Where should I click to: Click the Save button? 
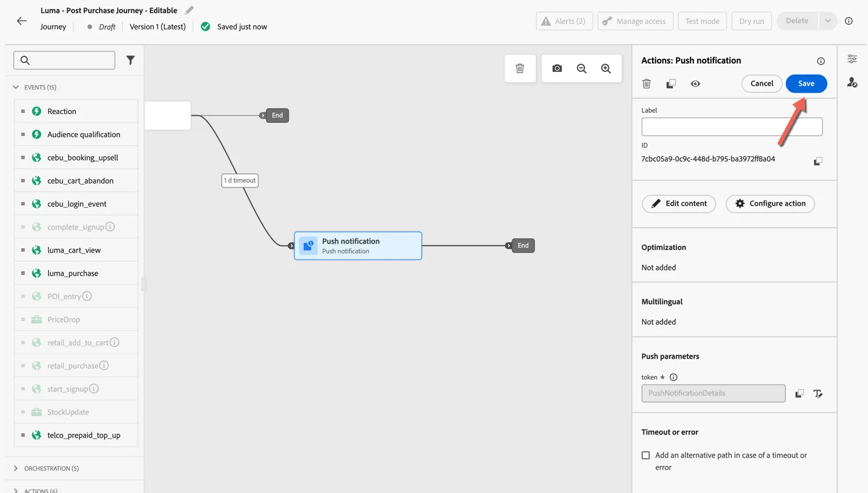[x=806, y=83]
